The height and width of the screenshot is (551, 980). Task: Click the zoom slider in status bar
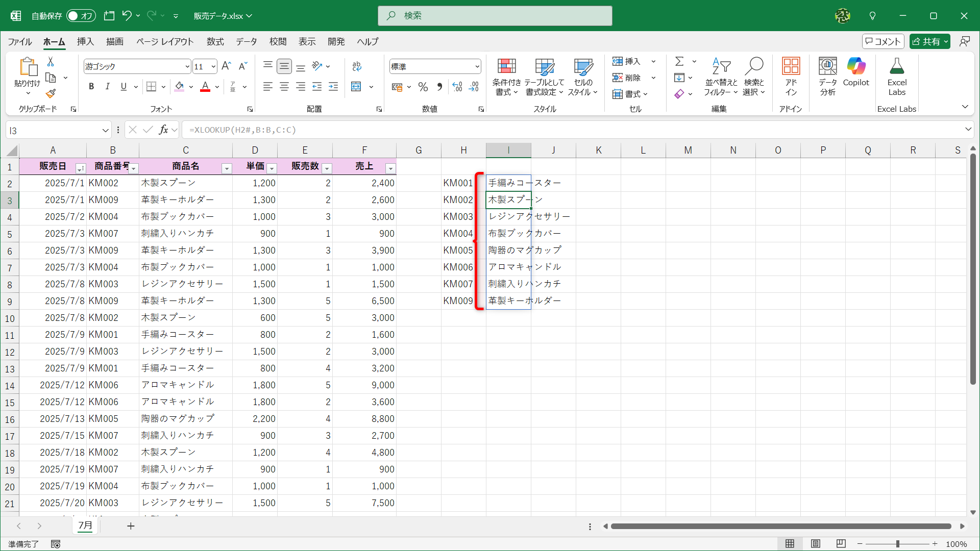click(897, 544)
